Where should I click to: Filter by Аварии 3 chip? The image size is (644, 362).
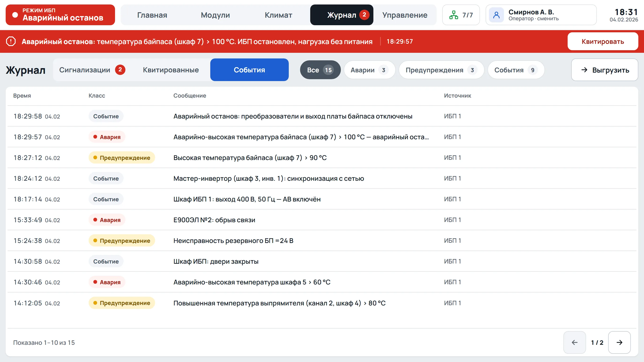(x=370, y=70)
